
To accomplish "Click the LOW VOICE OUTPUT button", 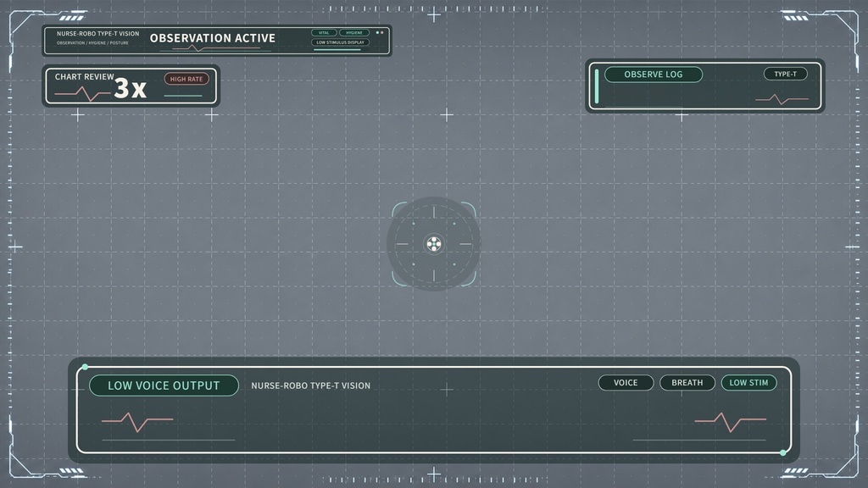I will tap(164, 385).
